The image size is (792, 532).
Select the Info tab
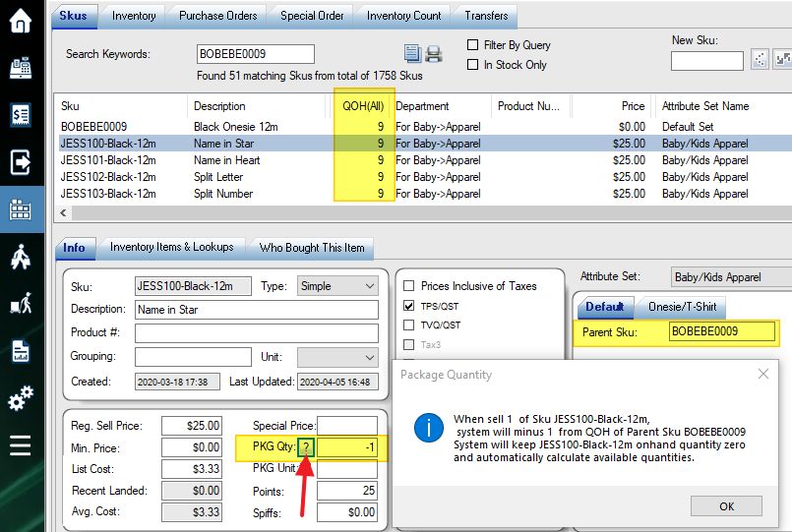coord(74,248)
